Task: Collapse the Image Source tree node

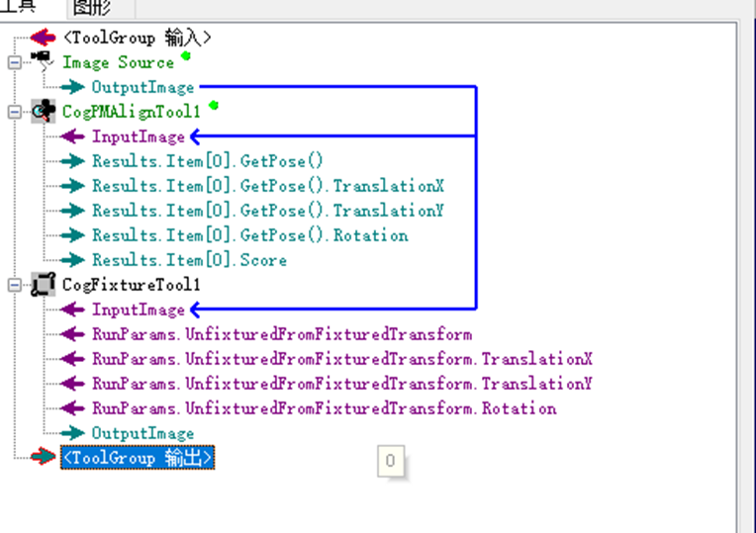Action: [x=15, y=62]
